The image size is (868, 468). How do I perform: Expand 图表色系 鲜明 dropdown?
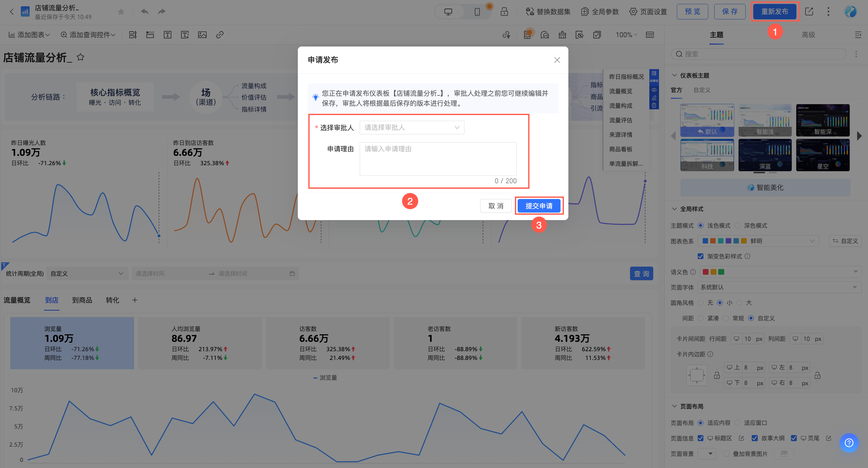click(758, 241)
